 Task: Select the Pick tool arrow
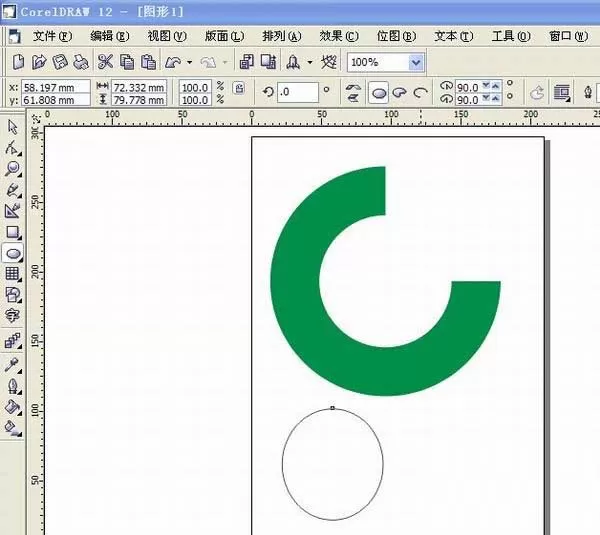(x=13, y=127)
